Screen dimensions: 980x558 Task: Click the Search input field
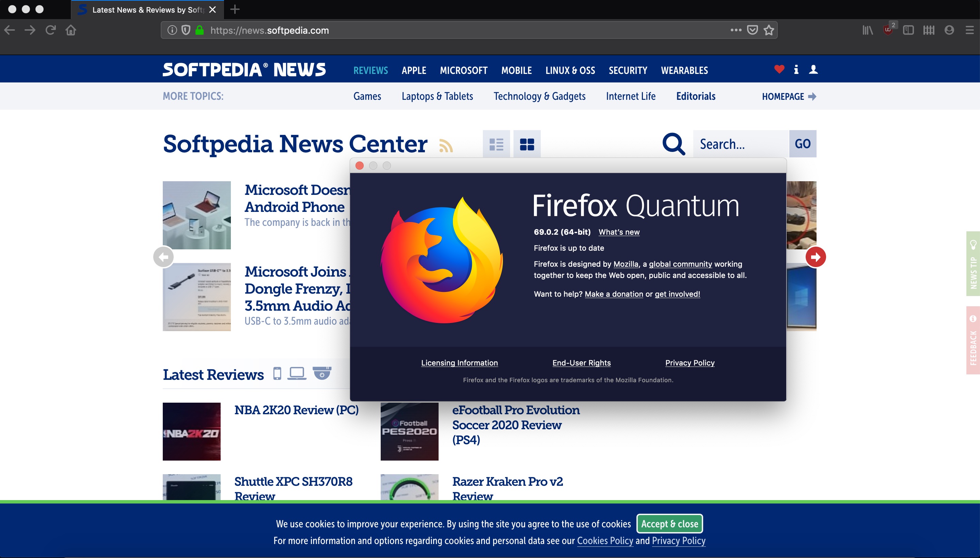[x=741, y=144]
